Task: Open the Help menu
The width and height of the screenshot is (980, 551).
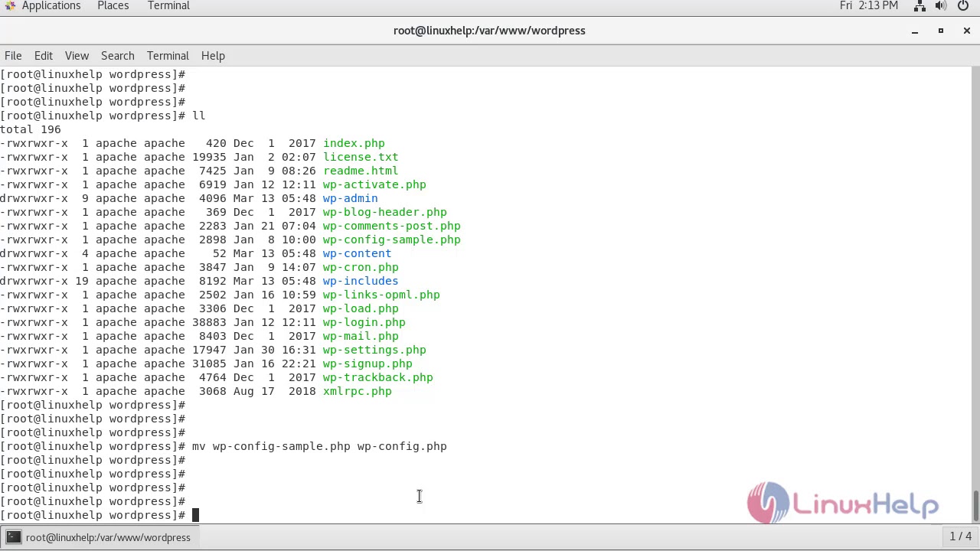Action: click(x=213, y=56)
